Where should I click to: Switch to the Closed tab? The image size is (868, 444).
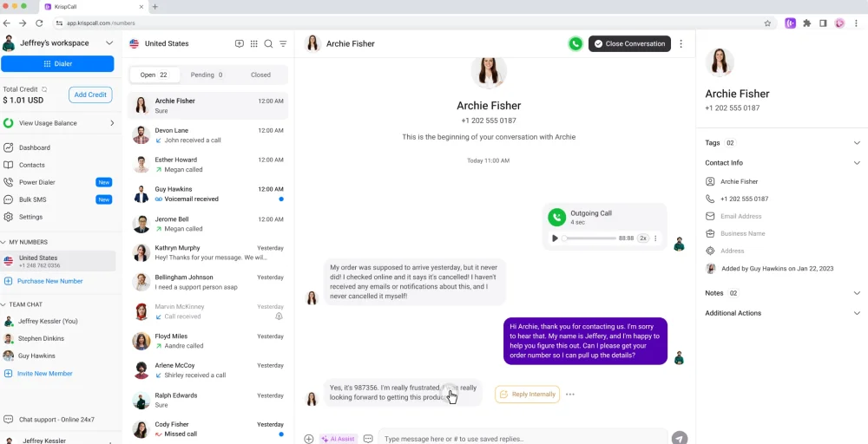[x=260, y=75]
